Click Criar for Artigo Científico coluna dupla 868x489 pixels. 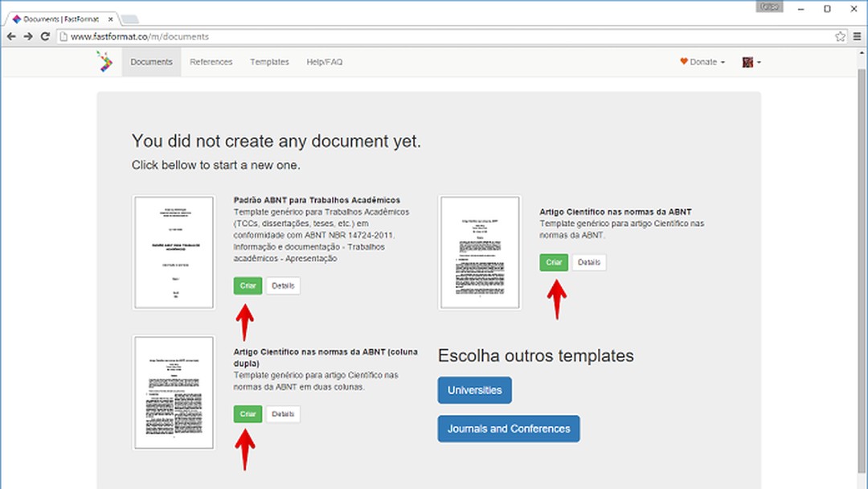248,414
